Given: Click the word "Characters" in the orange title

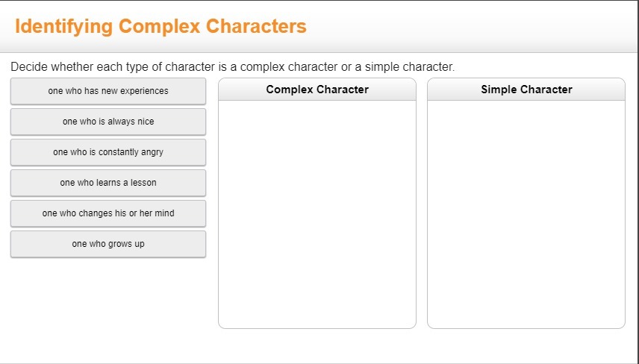Looking at the screenshot, I should click(x=256, y=27).
